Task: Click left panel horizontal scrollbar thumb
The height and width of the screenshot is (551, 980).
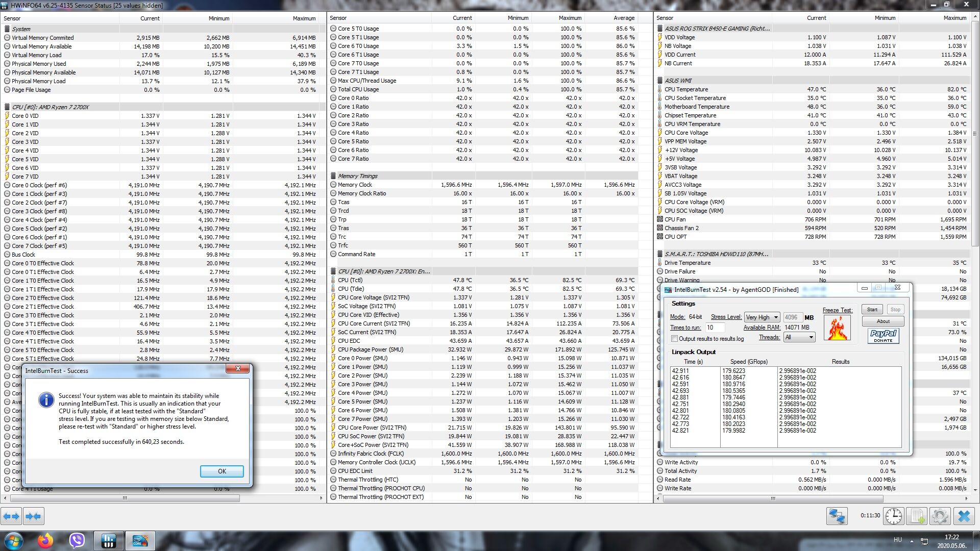Action: [125, 498]
